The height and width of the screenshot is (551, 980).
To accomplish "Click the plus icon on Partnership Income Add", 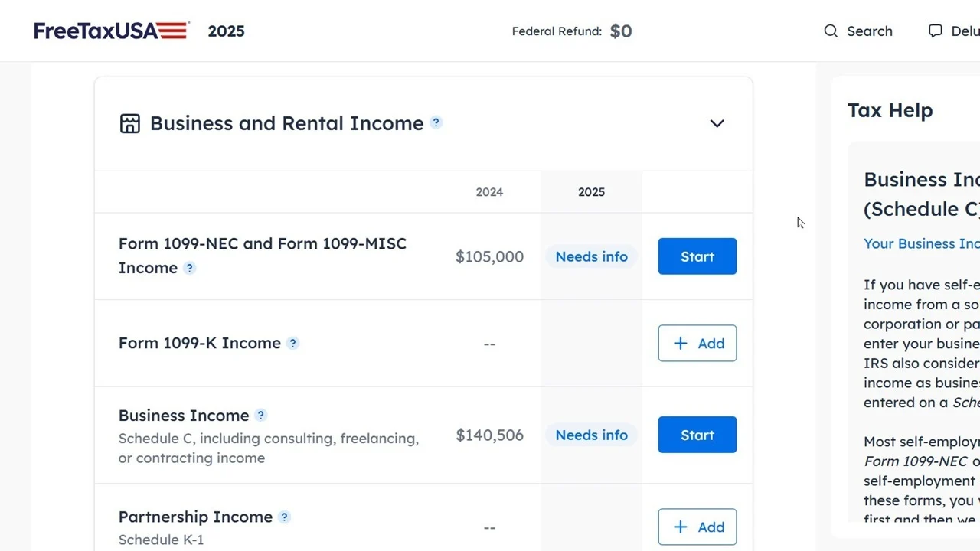I will tap(680, 527).
